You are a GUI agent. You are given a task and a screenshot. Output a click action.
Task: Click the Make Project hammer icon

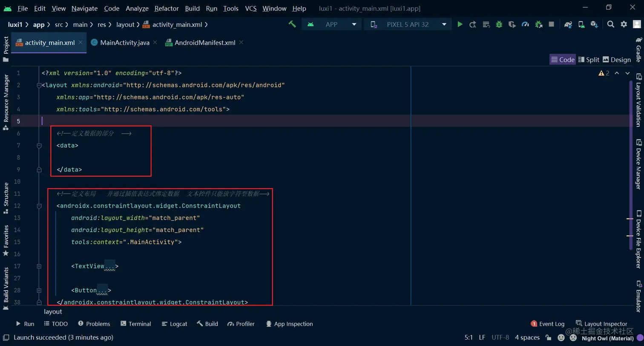(x=292, y=24)
